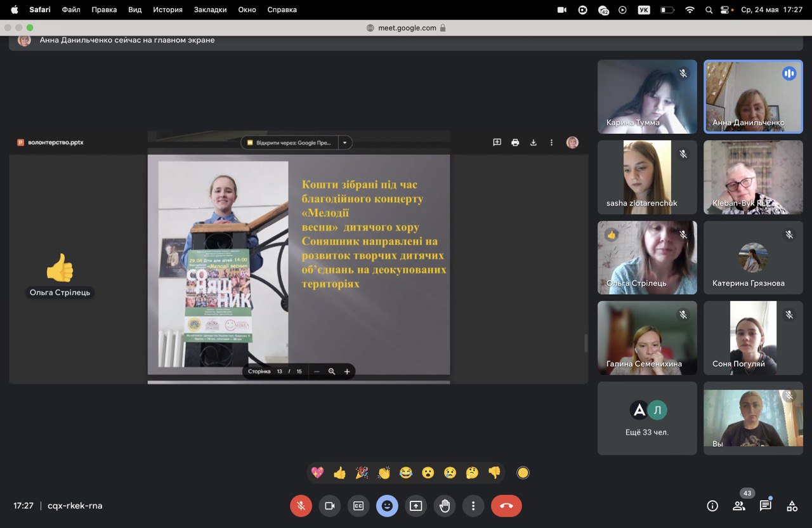Zoom out on the slide
This screenshot has width=812, height=528.
317,371
